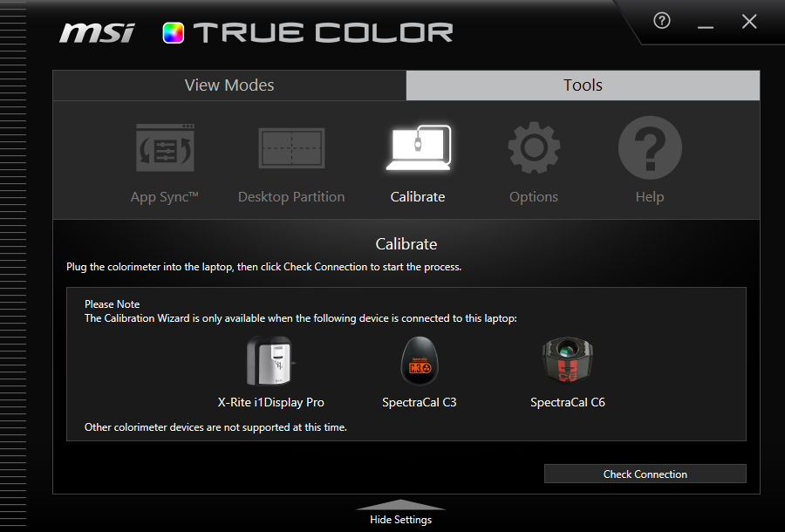Click the SpectraCal C3 colorimeter image
Screen dimensions: 785x532
tap(419, 361)
